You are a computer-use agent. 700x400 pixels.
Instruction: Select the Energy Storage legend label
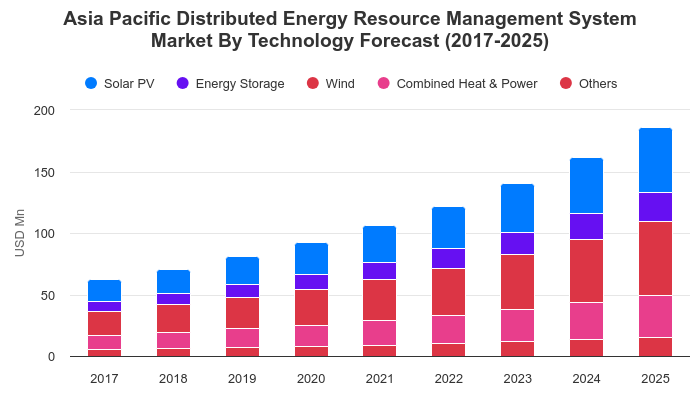pyautogui.click(x=240, y=83)
